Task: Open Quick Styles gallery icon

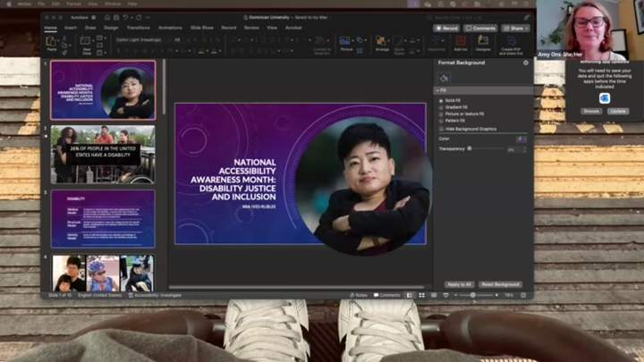Action: (398, 41)
